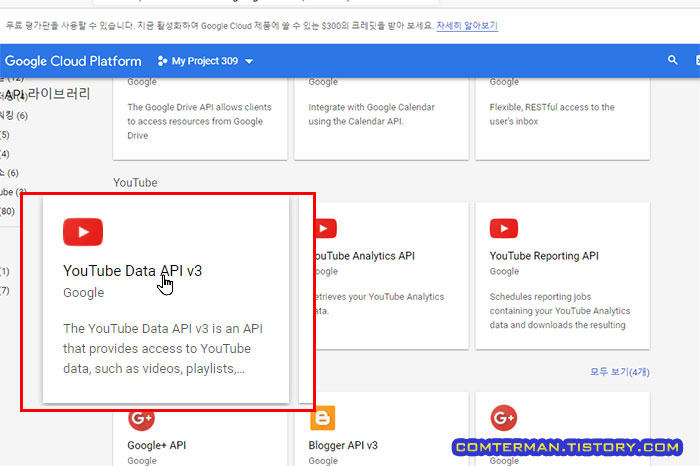
Task: Click the Google Drive API description card
Action: [200, 119]
